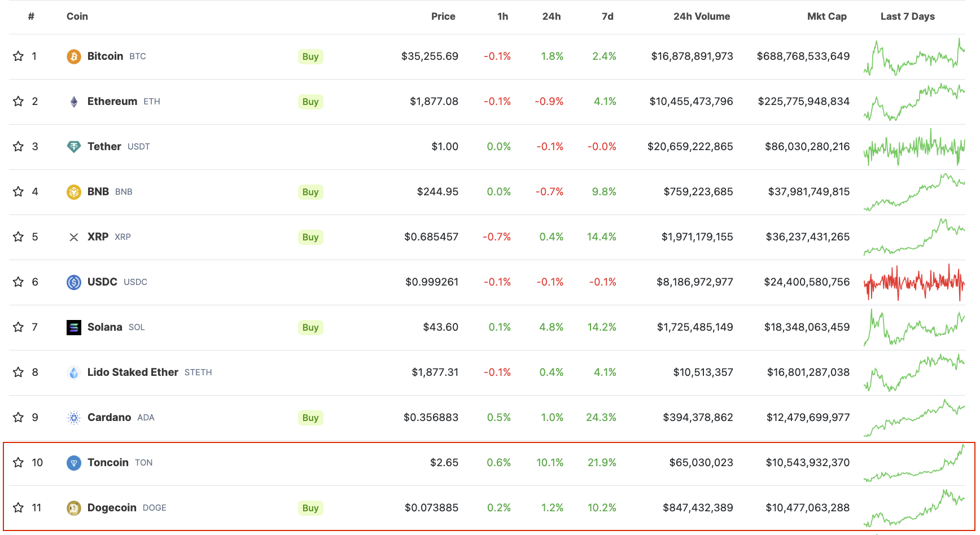Star Toncoin as a favorite
Viewport: 980px width, 535px height.
[18, 462]
